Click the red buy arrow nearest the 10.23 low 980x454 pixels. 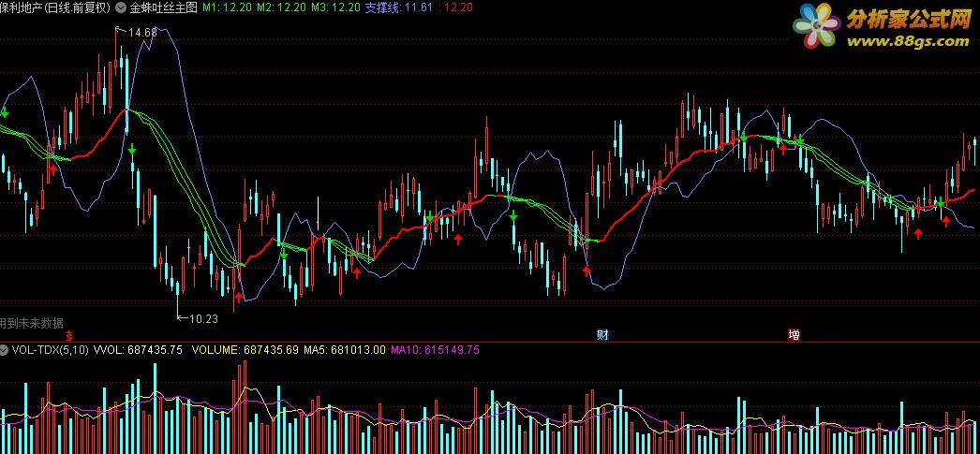pos(239,297)
